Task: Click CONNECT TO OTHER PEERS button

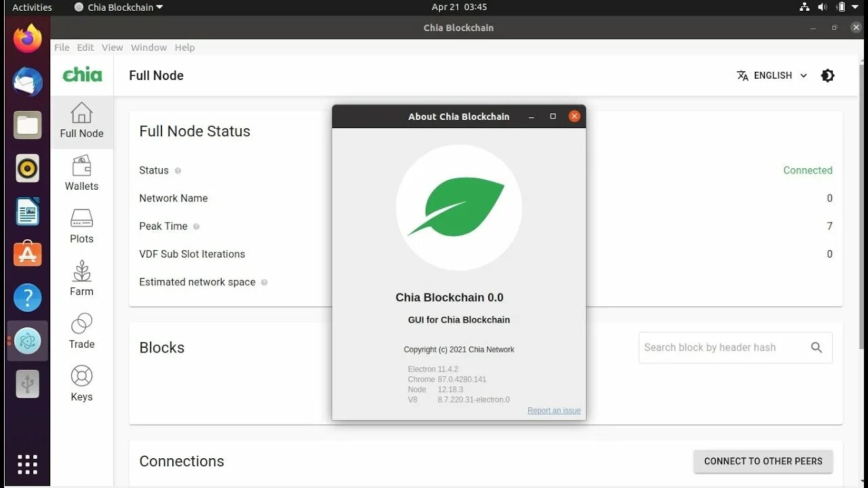Action: point(763,461)
